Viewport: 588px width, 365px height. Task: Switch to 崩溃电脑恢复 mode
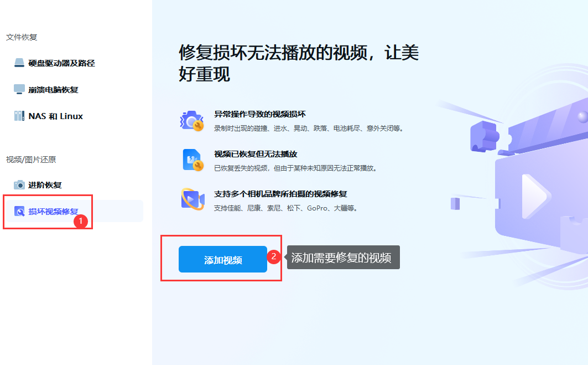tap(53, 88)
